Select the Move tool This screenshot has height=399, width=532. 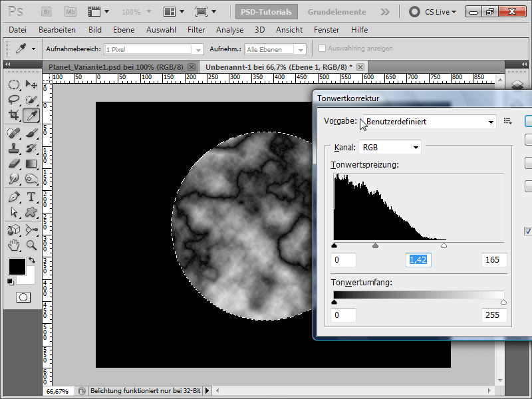(31, 84)
